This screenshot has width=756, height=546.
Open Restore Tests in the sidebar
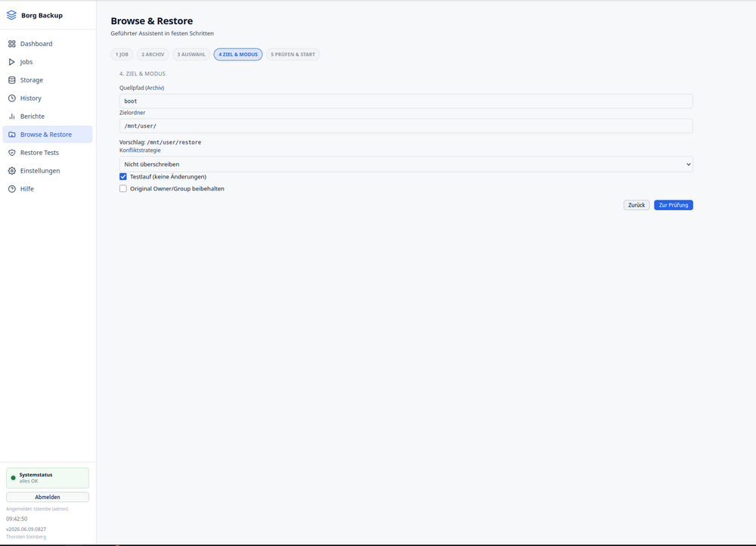47,153
